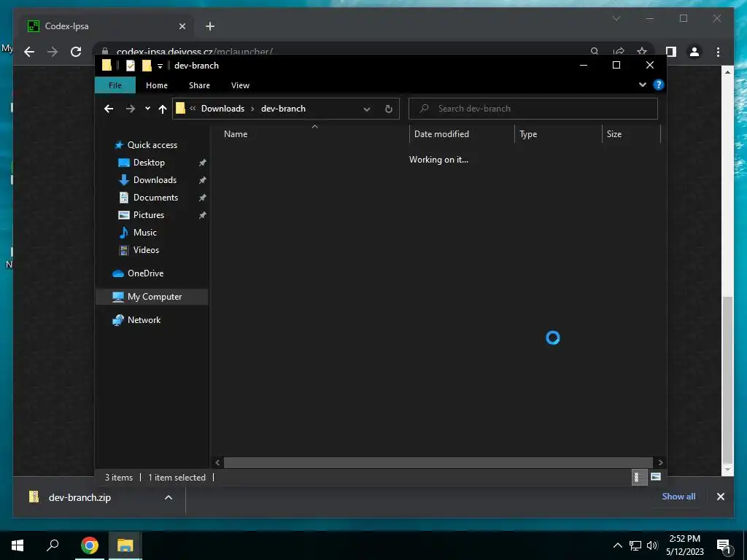
Task: Refresh the dev-branch folder
Action: pos(389,109)
